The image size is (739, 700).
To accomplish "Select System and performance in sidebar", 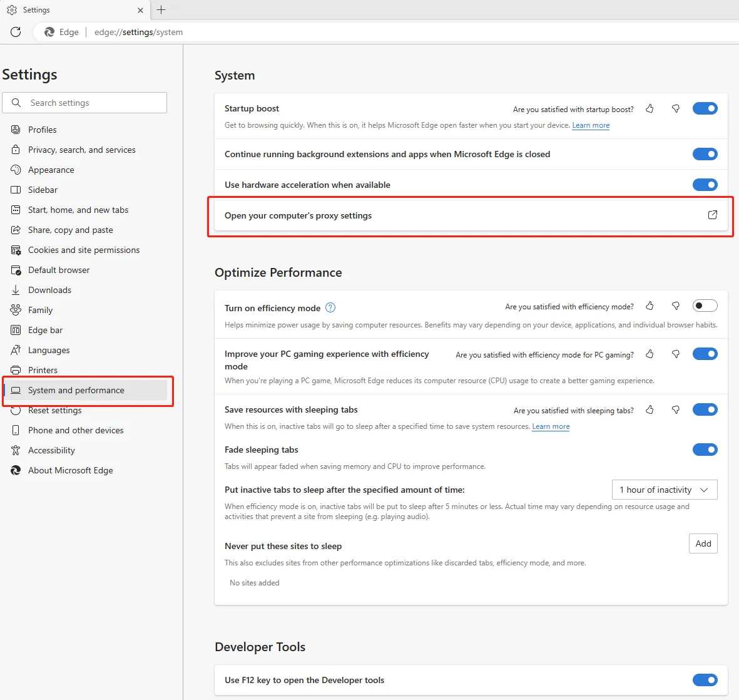I will click(x=85, y=390).
